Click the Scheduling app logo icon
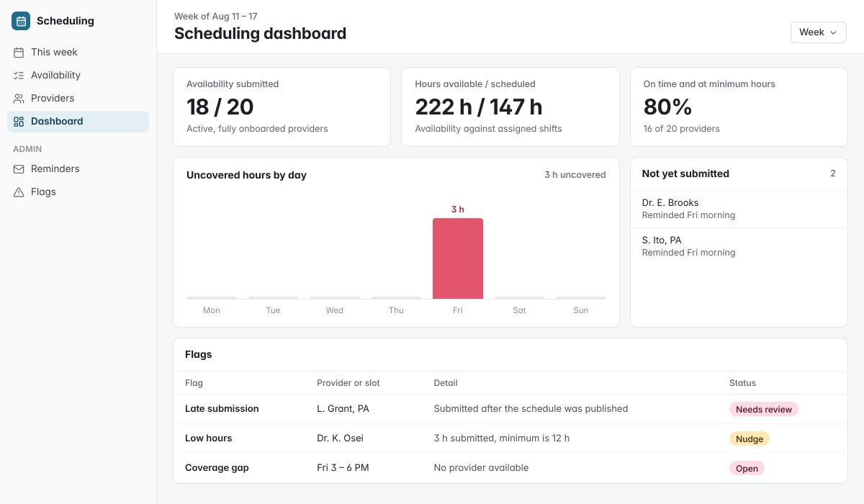This screenshot has width=864, height=504. [x=21, y=21]
